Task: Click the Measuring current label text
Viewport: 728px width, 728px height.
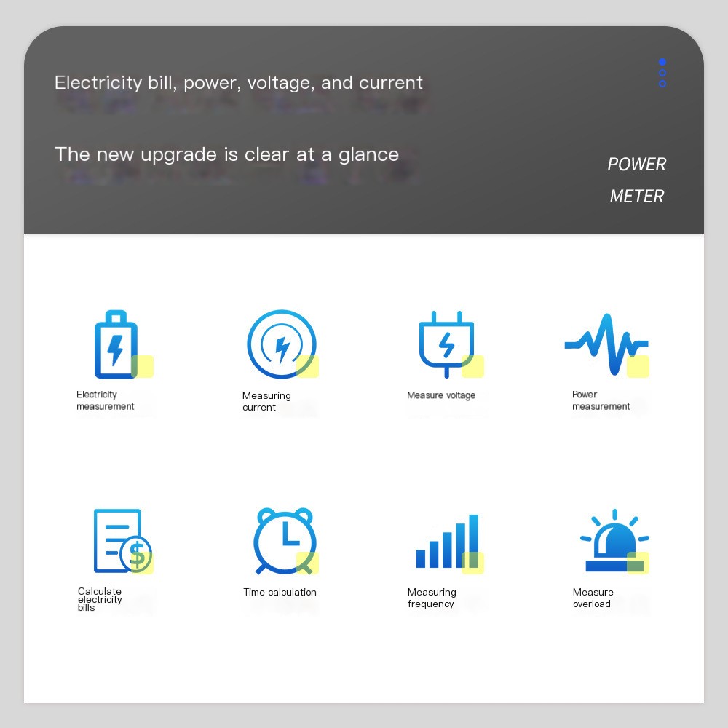Action: click(x=266, y=401)
